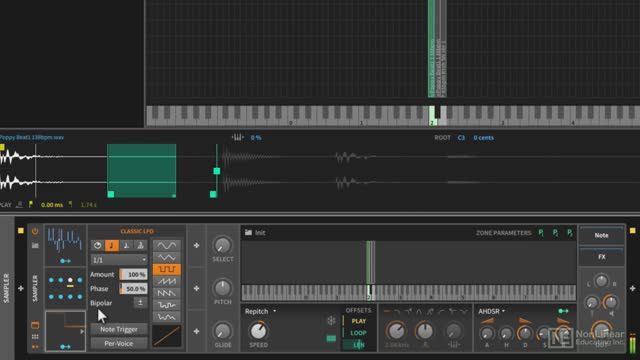Click the add-device plus right of Sampler

coord(633,289)
